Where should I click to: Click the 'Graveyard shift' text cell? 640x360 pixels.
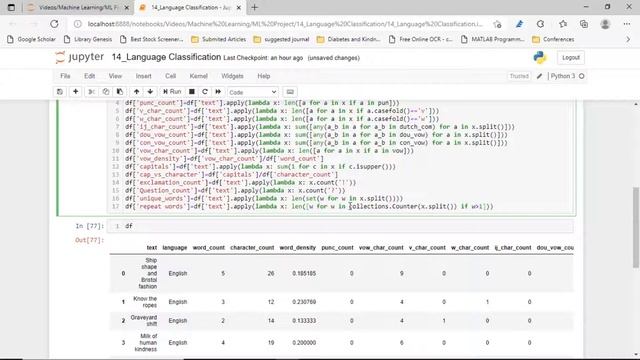(x=144, y=320)
